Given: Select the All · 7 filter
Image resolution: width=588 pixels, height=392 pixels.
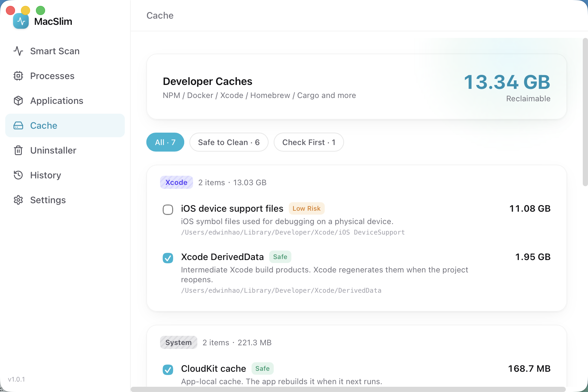Looking at the screenshot, I should pyautogui.click(x=165, y=142).
